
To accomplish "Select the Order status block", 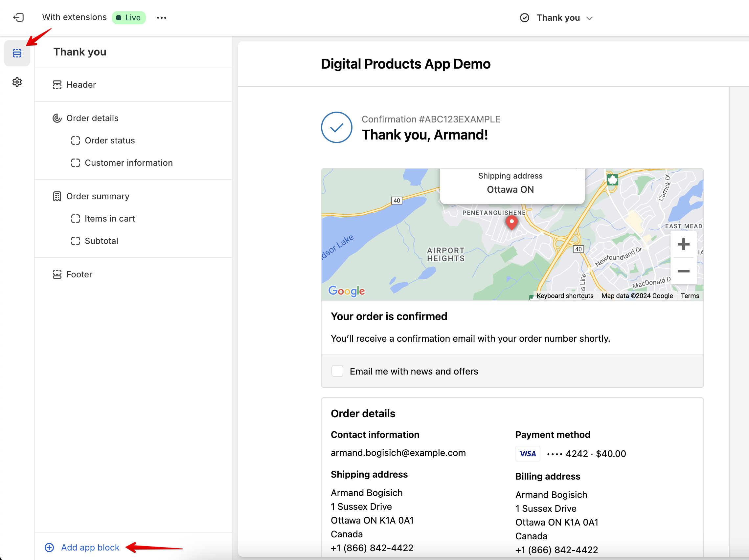I will pos(109,140).
